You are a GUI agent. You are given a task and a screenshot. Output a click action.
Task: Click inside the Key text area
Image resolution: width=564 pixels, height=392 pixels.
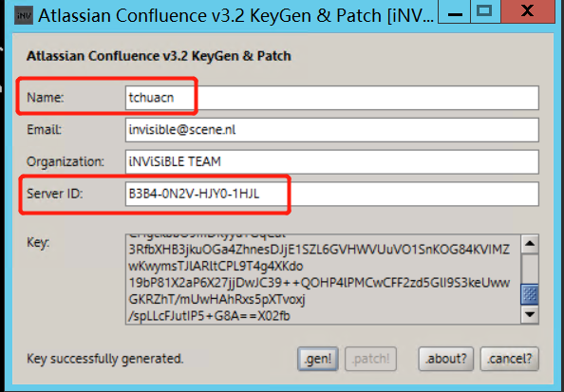pyautogui.click(x=323, y=279)
